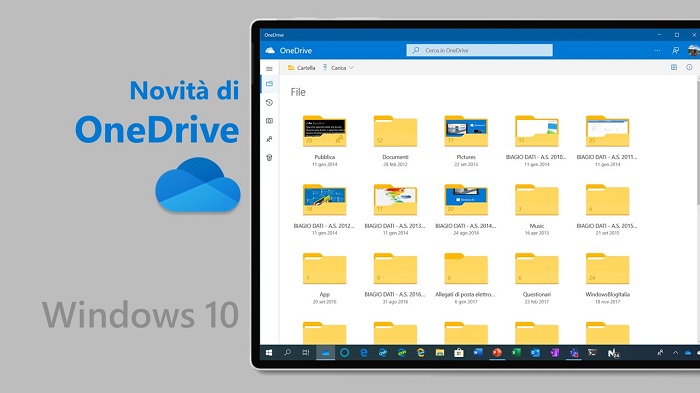The image size is (700, 393).
Task: Click the Windows Start button
Action: click(x=269, y=353)
